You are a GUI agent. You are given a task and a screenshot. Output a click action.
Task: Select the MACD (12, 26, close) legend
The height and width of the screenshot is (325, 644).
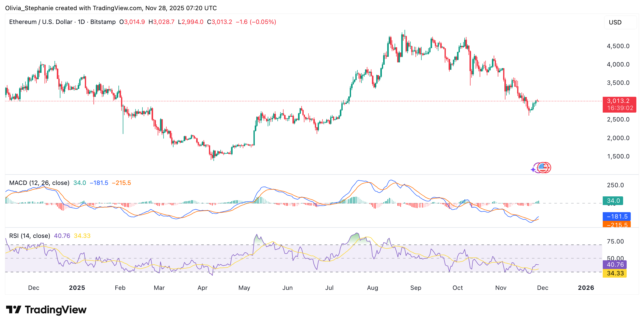pyautogui.click(x=39, y=183)
